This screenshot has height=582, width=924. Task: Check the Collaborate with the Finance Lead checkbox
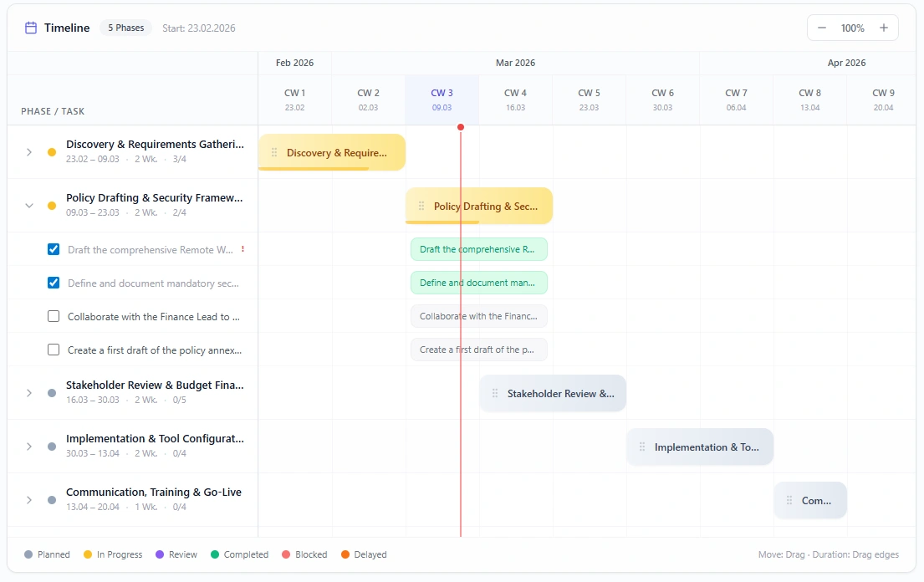click(x=54, y=316)
